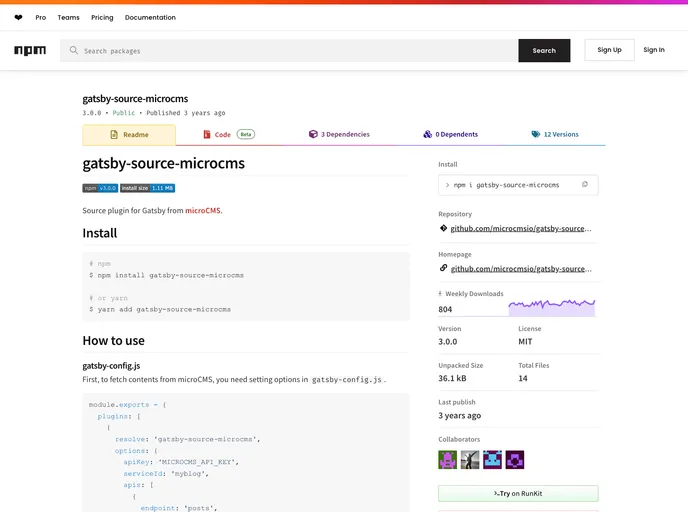Click the git diamond icon by Repository
688x512 pixels.
[443, 228]
